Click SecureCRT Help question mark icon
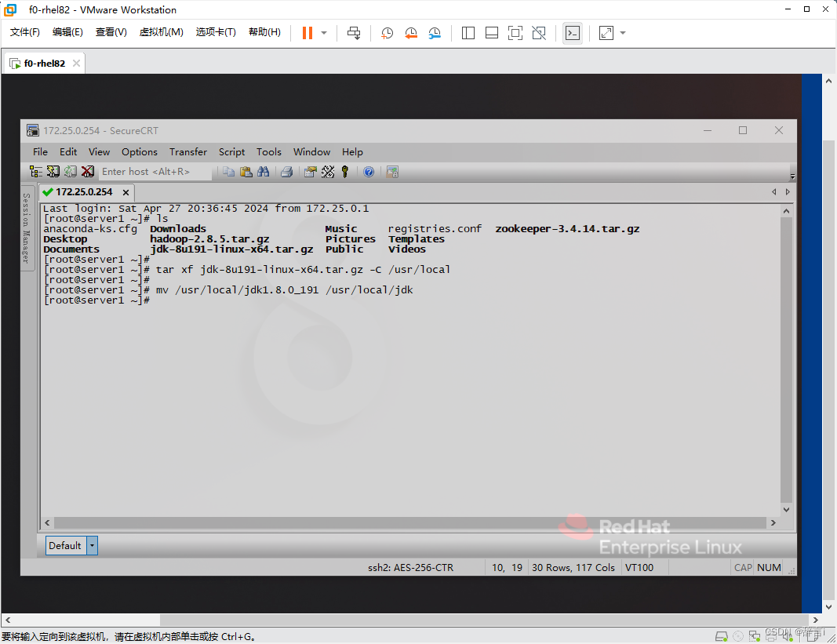The height and width of the screenshot is (644, 837). pyautogui.click(x=369, y=172)
